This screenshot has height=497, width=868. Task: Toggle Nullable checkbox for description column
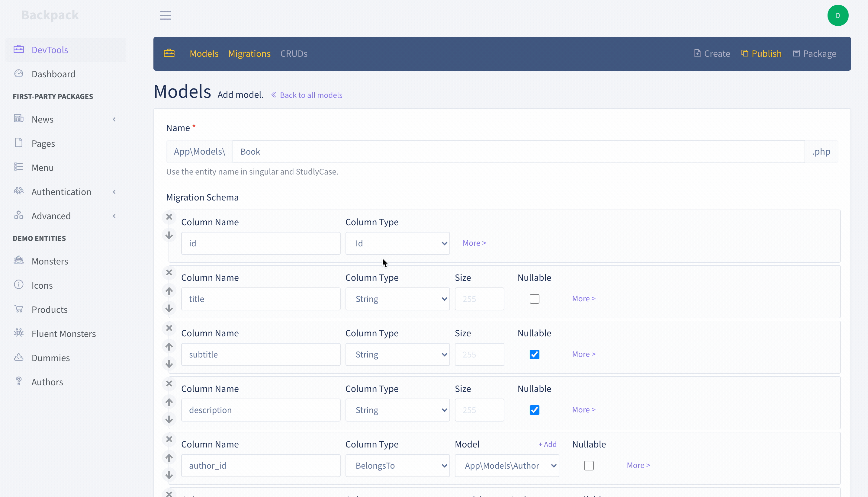click(535, 409)
